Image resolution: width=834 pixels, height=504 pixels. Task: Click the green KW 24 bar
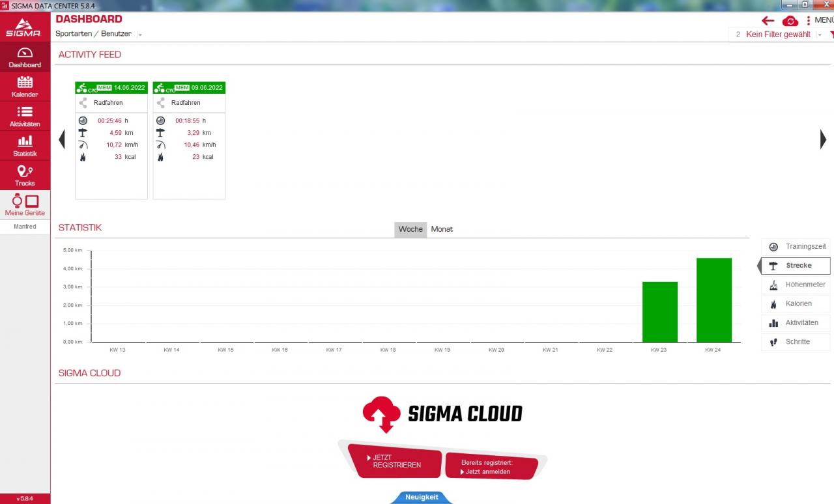pyautogui.click(x=713, y=300)
